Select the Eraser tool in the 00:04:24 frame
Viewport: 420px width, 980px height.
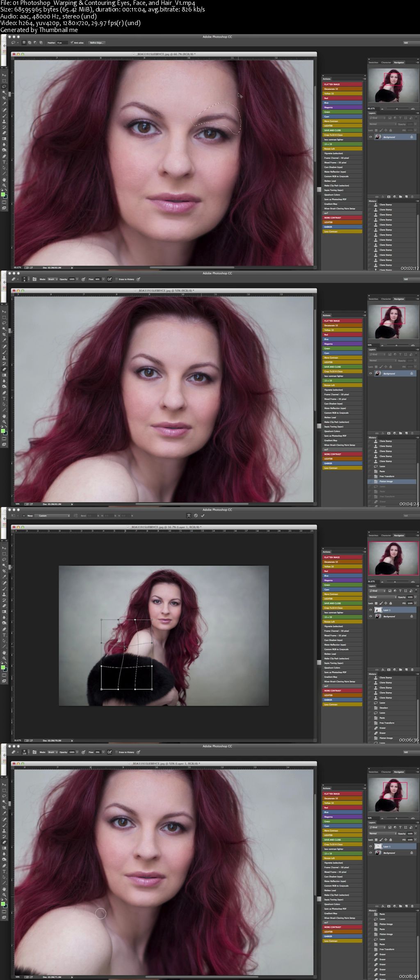point(4,370)
